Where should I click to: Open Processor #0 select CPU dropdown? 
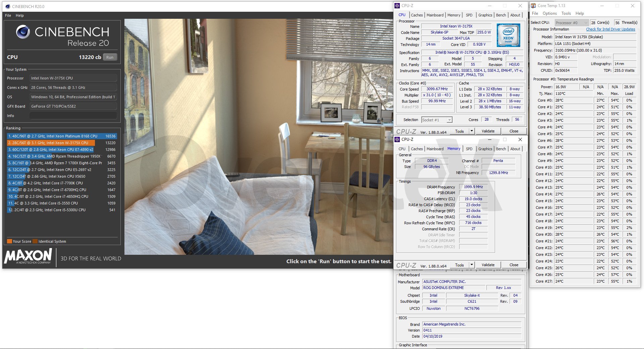pos(571,23)
